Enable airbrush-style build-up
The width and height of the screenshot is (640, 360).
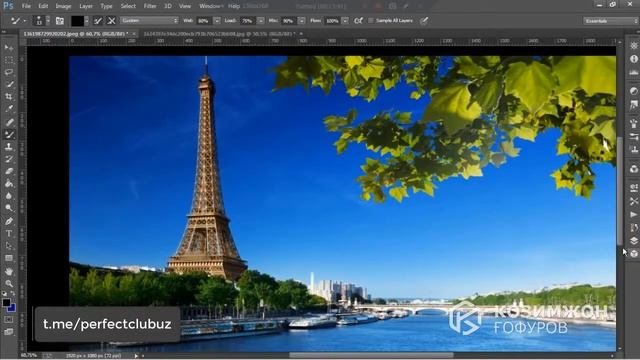[x=358, y=20]
